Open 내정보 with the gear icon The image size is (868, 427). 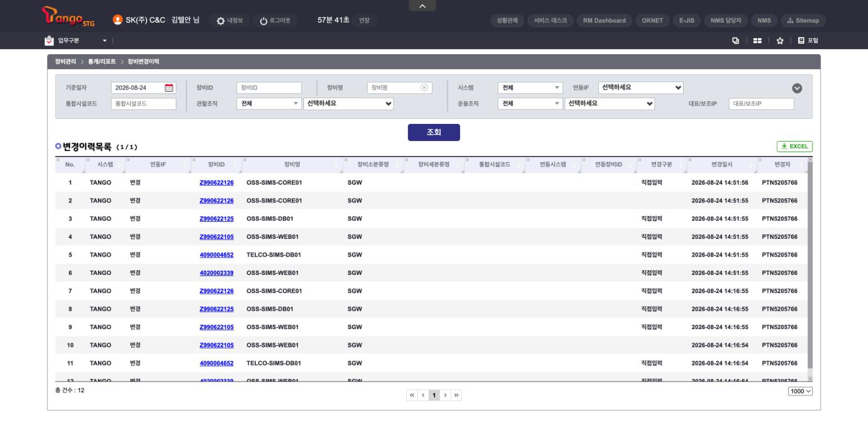pos(229,20)
